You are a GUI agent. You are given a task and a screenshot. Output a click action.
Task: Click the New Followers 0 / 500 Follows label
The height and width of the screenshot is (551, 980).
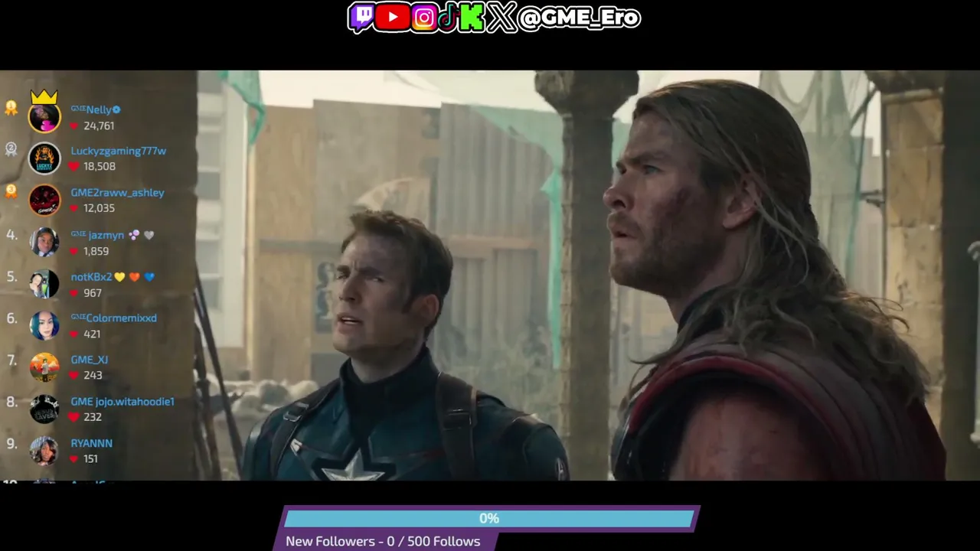(383, 541)
